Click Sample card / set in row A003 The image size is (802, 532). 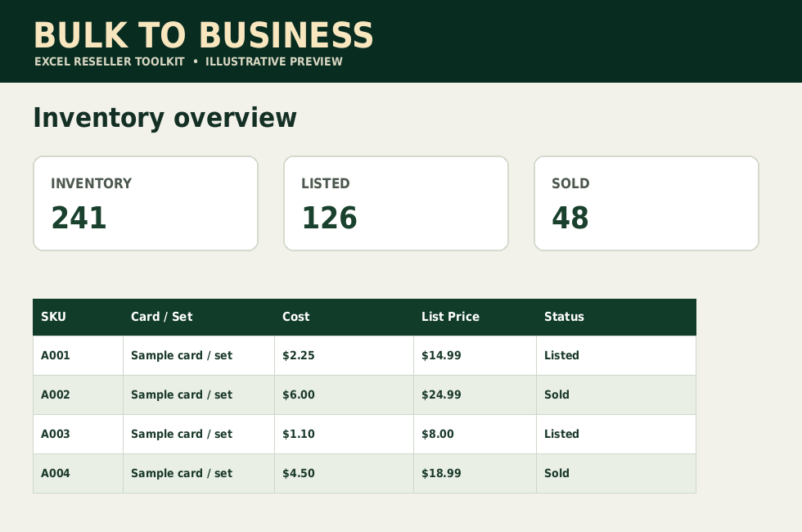(198, 435)
